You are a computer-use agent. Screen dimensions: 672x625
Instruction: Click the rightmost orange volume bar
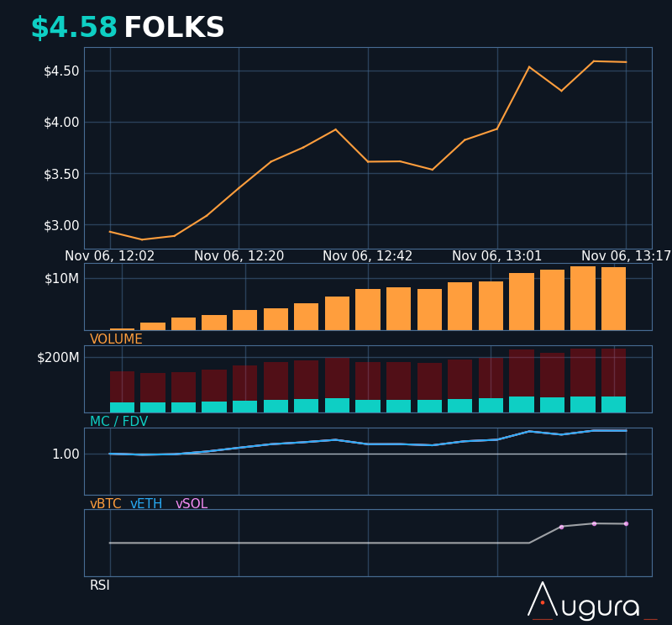613,299
